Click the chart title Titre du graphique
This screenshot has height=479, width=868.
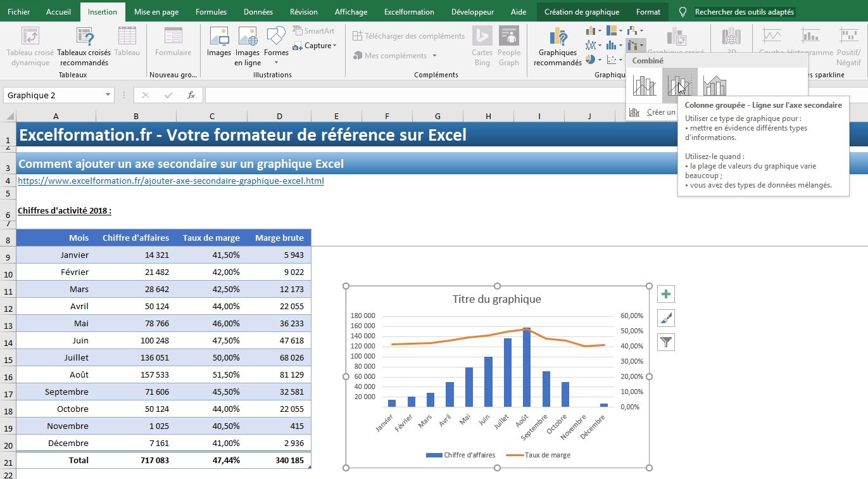[497, 299]
